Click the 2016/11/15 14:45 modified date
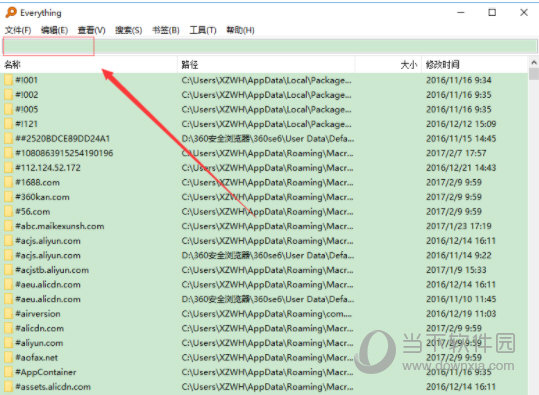This screenshot has width=539, height=395. click(x=461, y=139)
